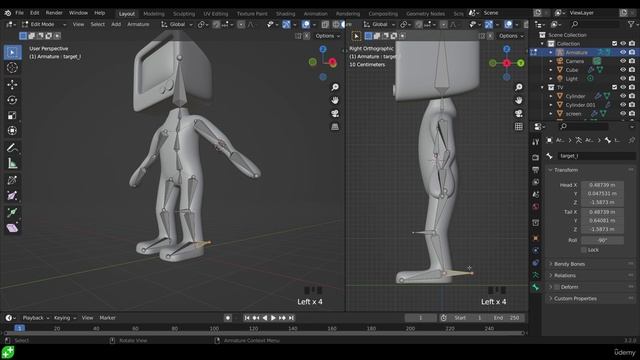Image resolution: width=640 pixels, height=360 pixels.
Task: Open the Edit Mode dropdown
Action: pos(44,24)
